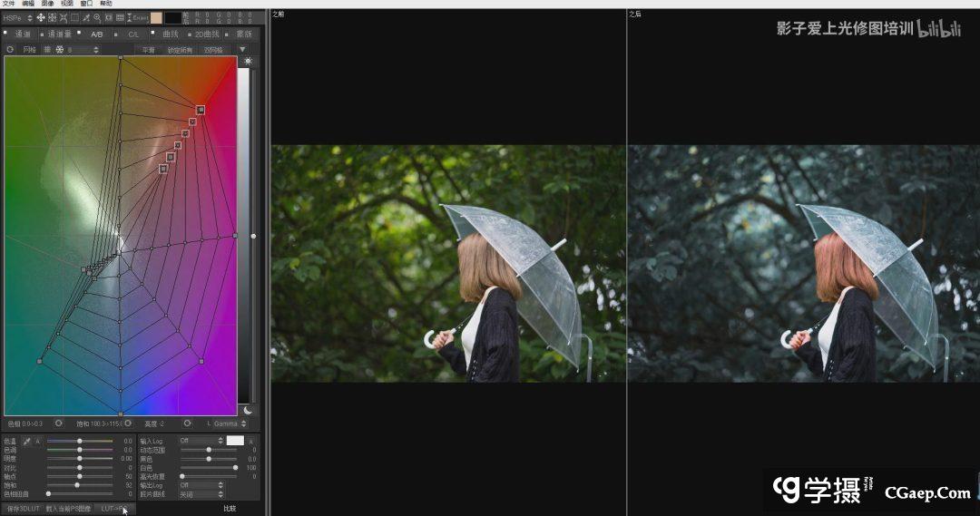Reset the grid using the circular arrow icon
Viewport: 980px width, 516px height.
point(10,49)
